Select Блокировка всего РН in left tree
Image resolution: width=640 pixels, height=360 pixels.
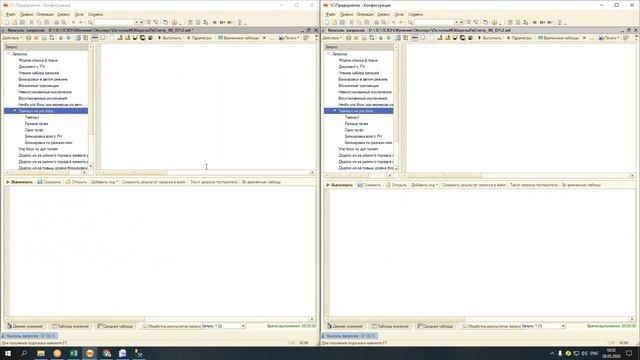pyautogui.click(x=43, y=136)
